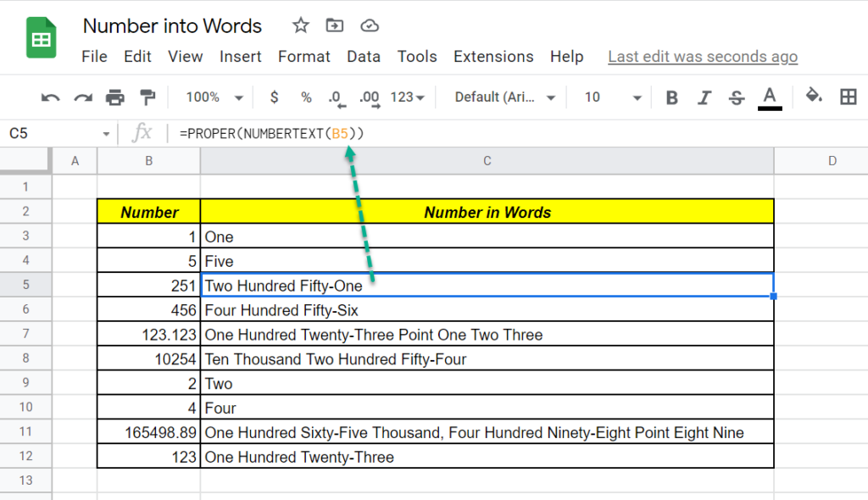Activate the paint format tool
This screenshot has height=500, width=868.
(x=147, y=97)
